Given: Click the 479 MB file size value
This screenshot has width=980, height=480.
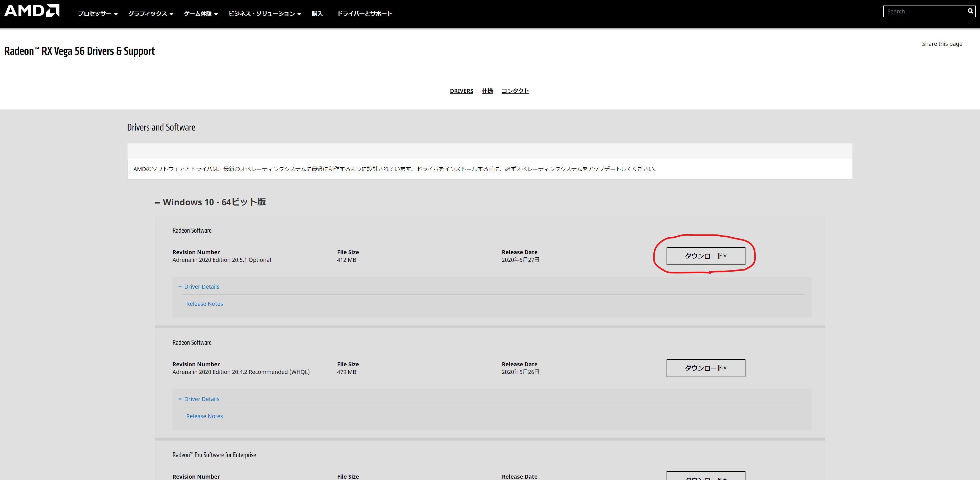Looking at the screenshot, I should [x=347, y=372].
